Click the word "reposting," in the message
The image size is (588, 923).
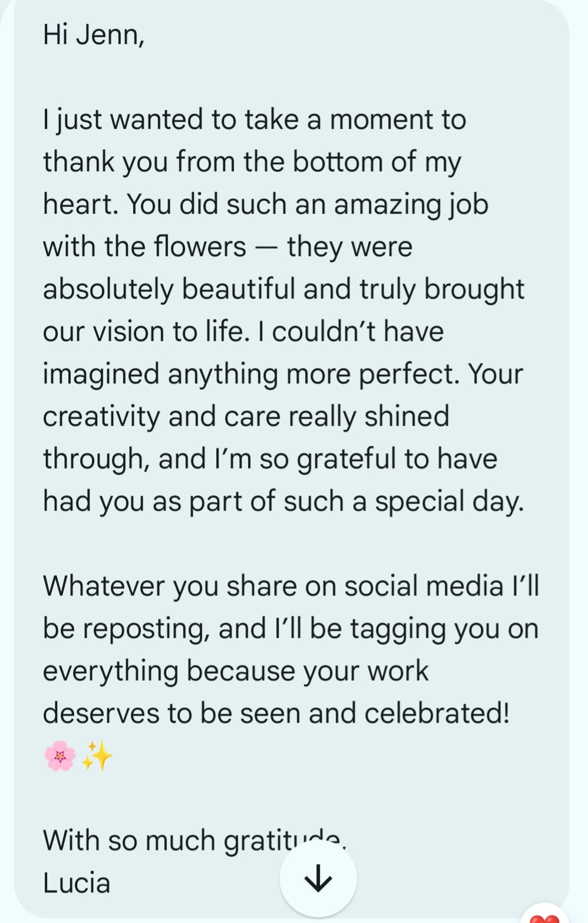[x=146, y=628]
